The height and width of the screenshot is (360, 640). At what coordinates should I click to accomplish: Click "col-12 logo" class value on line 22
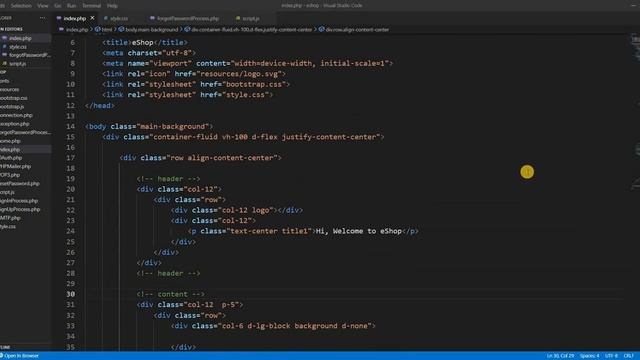247,210
